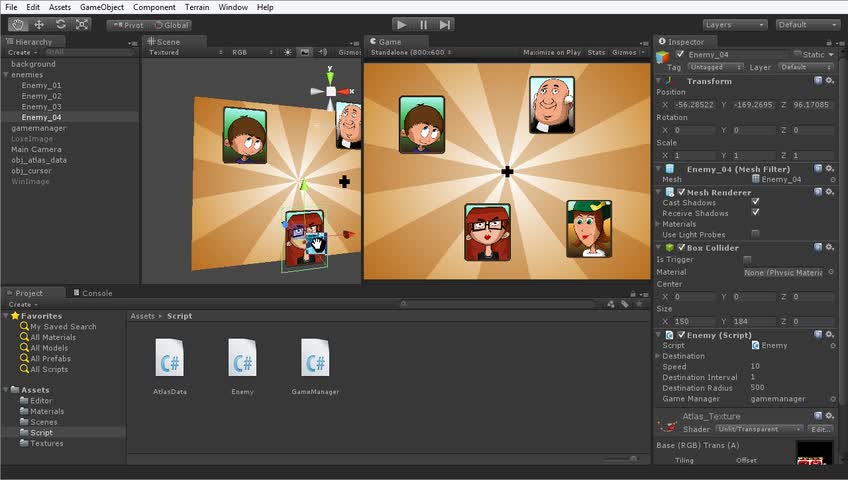Open the Tag dropdown showing Untagged
This screenshot has height=480, width=848.
pyautogui.click(x=715, y=67)
